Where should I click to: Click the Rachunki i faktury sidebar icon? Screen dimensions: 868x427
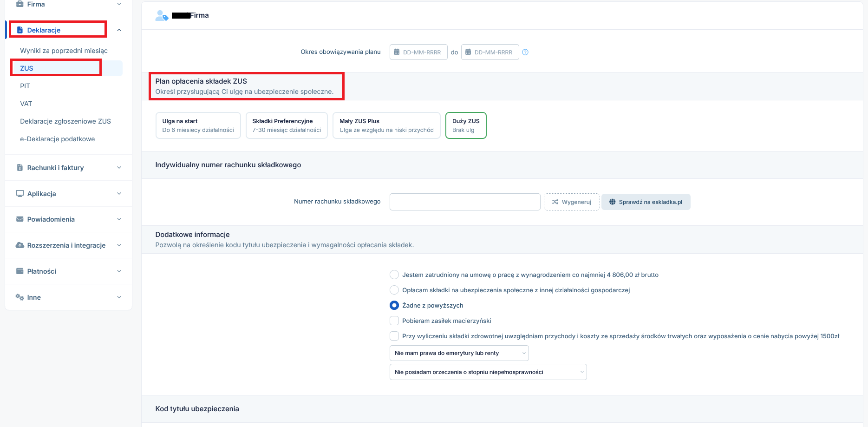(20, 168)
